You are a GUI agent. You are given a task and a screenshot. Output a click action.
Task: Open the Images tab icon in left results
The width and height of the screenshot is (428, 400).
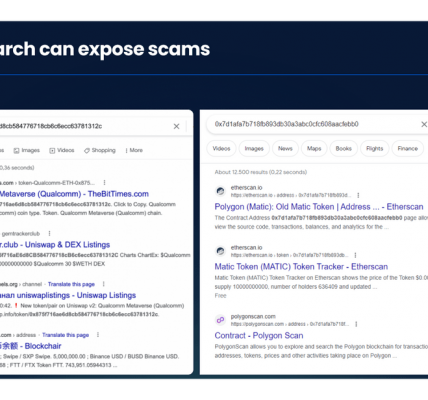[x=16, y=151]
